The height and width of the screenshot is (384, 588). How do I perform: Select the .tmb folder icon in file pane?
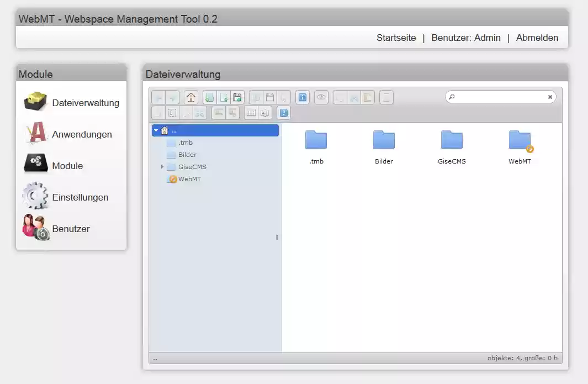point(316,140)
